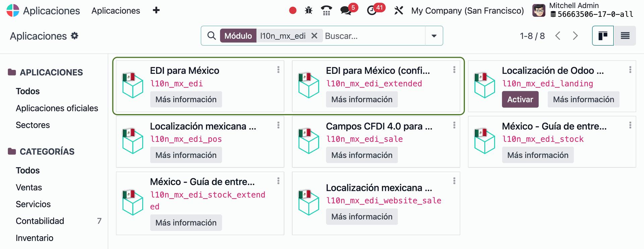Select the Contabilidad category
644x249 pixels.
pyautogui.click(x=40, y=221)
